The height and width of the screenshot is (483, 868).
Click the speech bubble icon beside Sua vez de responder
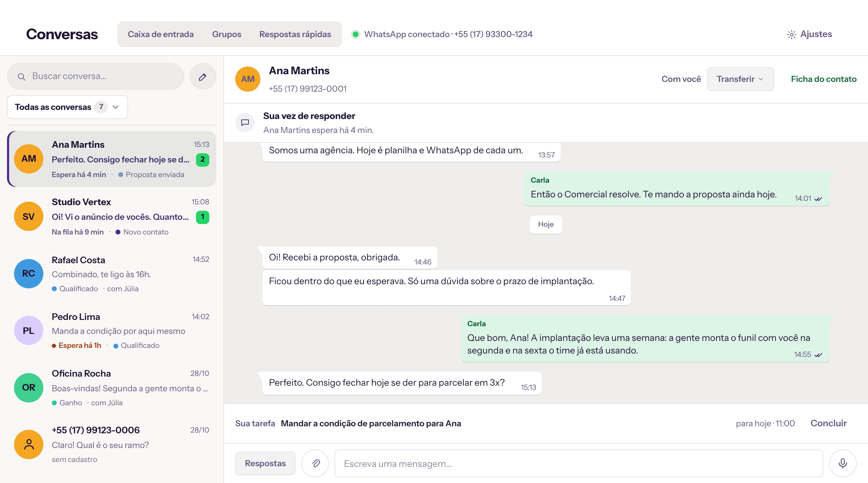[x=245, y=122]
